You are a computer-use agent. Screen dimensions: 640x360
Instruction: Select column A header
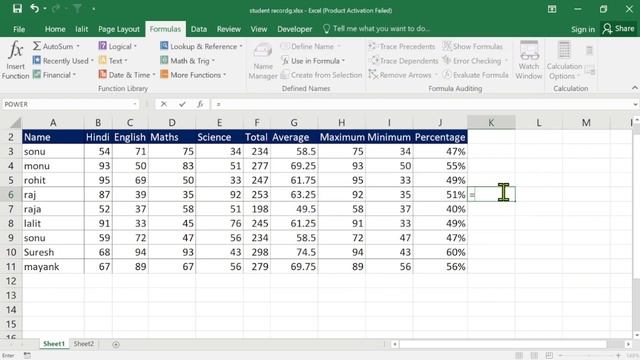(53, 122)
